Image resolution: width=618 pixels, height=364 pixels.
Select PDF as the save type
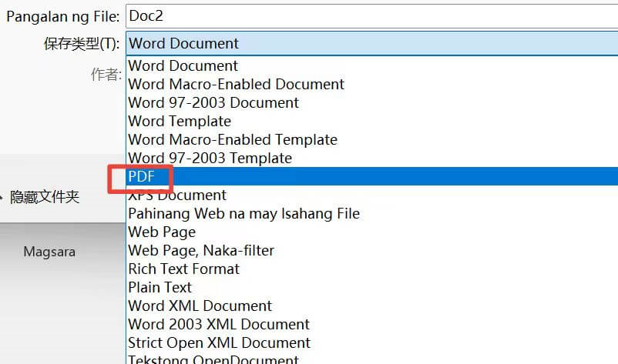click(x=371, y=176)
